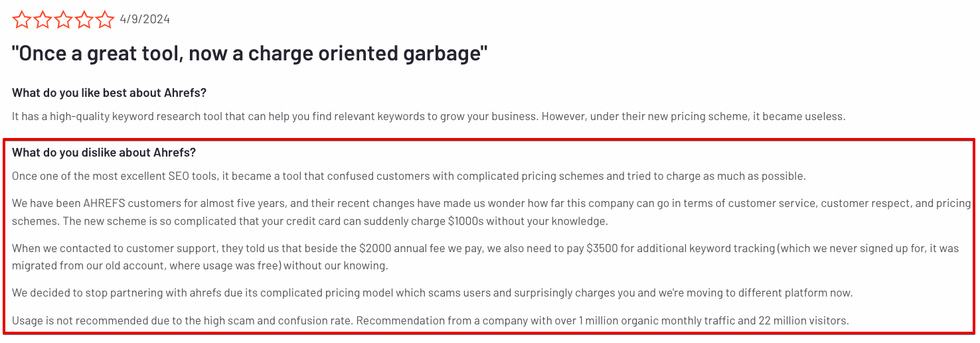This screenshot has height=343, width=980.
Task: Click the review date 4/9/2024
Action: pos(145,19)
